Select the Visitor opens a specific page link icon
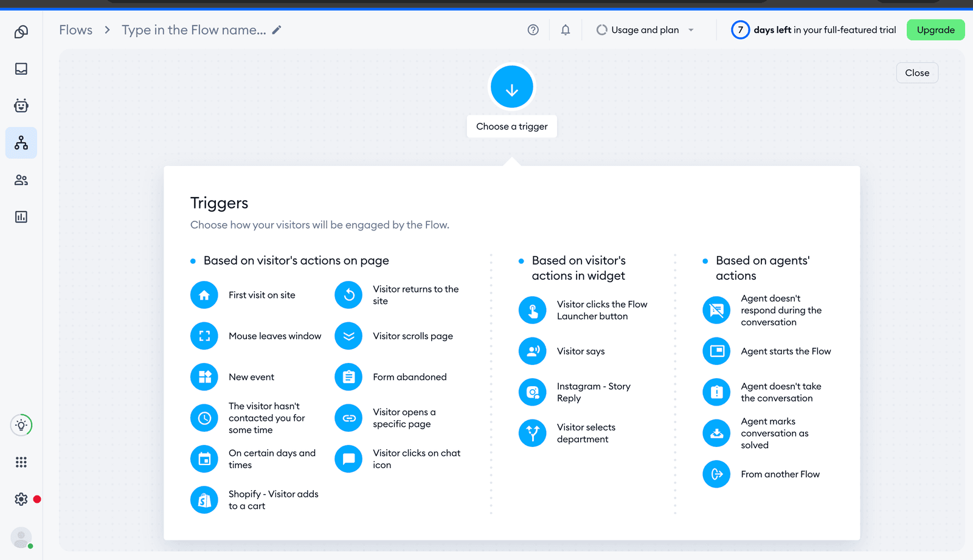Viewport: 973px width, 560px height. (348, 418)
